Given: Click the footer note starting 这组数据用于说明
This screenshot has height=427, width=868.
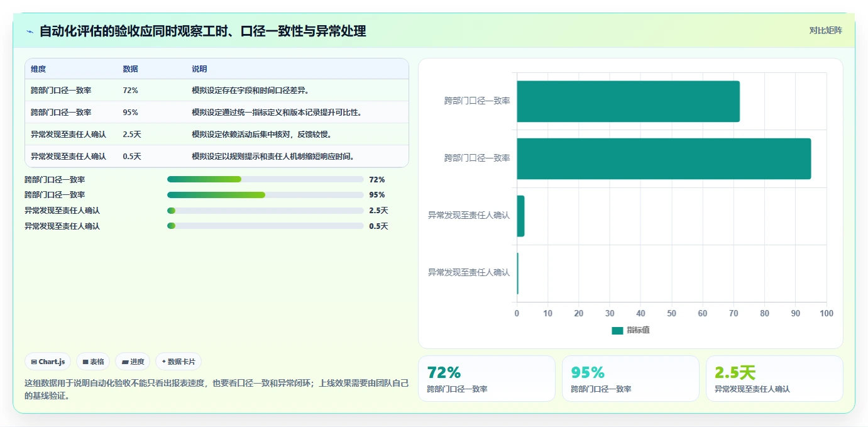Looking at the screenshot, I should point(217,389).
